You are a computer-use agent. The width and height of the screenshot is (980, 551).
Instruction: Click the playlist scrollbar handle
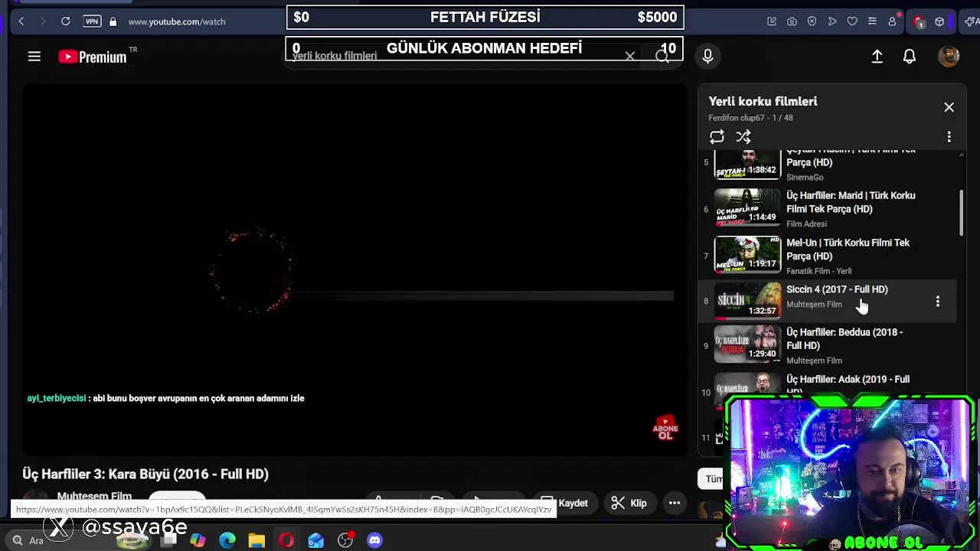tap(962, 213)
